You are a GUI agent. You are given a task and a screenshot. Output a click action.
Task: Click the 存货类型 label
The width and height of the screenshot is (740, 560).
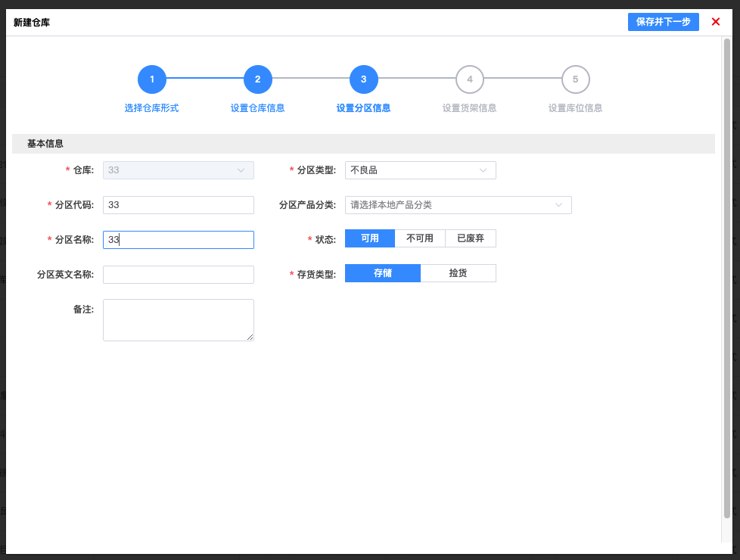click(316, 275)
